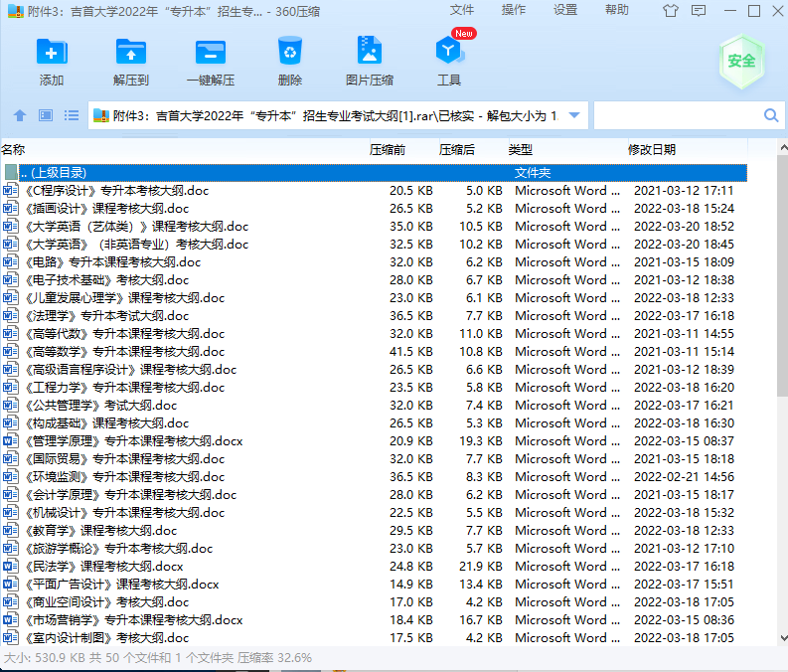Expand the archive path dropdown arrow
This screenshot has width=788, height=672.
(573, 115)
